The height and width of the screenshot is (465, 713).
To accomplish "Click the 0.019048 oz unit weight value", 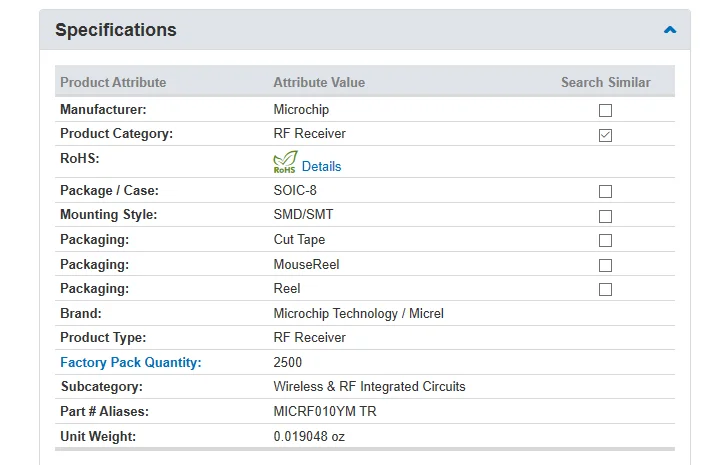I will [x=309, y=436].
